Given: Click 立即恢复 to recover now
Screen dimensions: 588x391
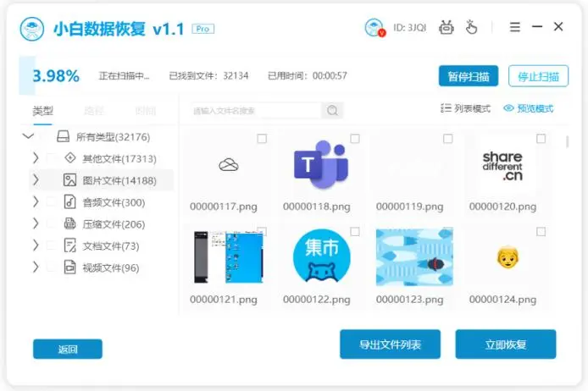Looking at the screenshot, I should [506, 344].
